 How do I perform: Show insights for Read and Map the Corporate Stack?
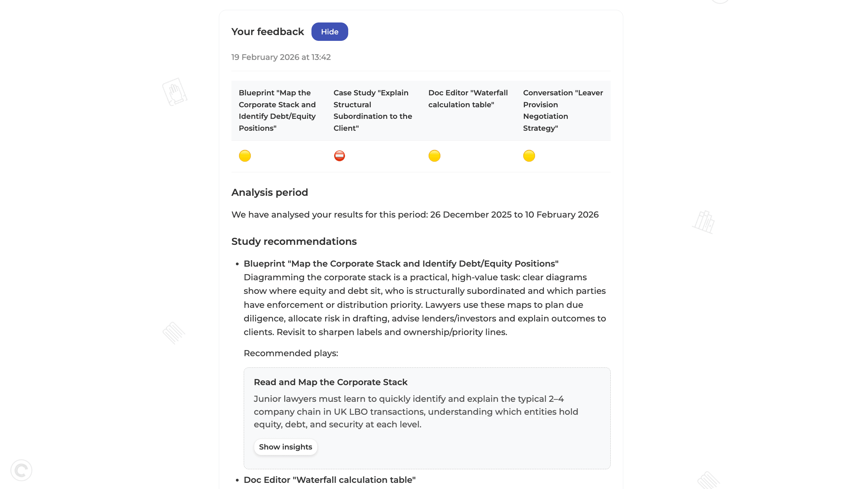pos(286,446)
